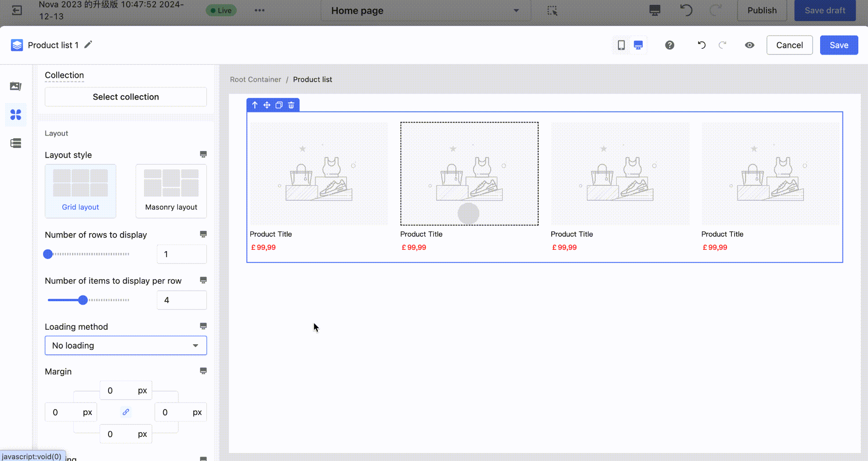Viewport: 868px width, 461px height.
Task: Open the three-dots more options menu
Action: click(260, 11)
